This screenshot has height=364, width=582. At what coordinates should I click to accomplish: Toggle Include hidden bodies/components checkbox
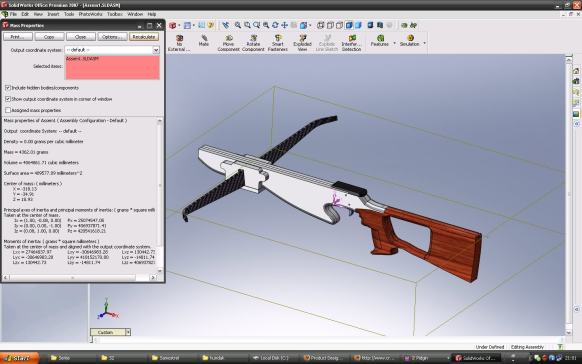pyautogui.click(x=8, y=88)
